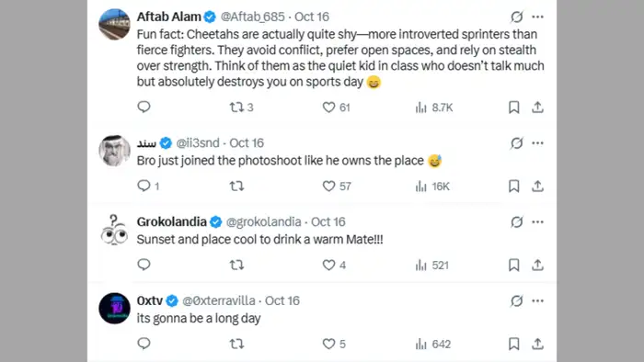Screen dimensions: 644x362
Task: Open more options on Aftab Alam's tweet
Action: click(537, 17)
